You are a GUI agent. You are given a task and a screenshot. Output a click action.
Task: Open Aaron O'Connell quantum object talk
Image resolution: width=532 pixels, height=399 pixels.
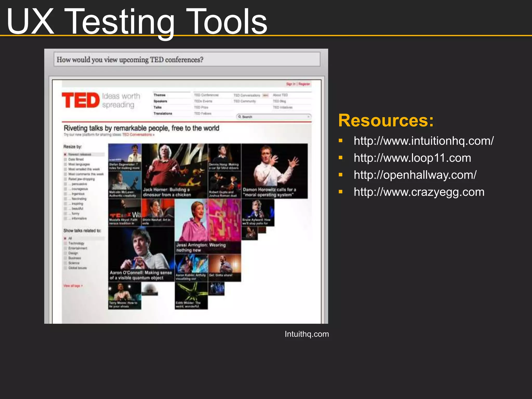tap(141, 254)
